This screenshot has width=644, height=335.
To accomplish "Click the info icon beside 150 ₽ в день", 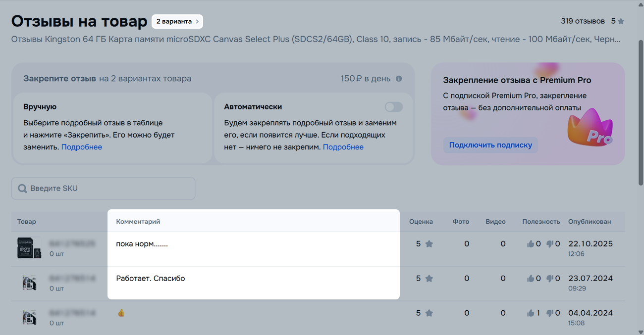I will [399, 79].
